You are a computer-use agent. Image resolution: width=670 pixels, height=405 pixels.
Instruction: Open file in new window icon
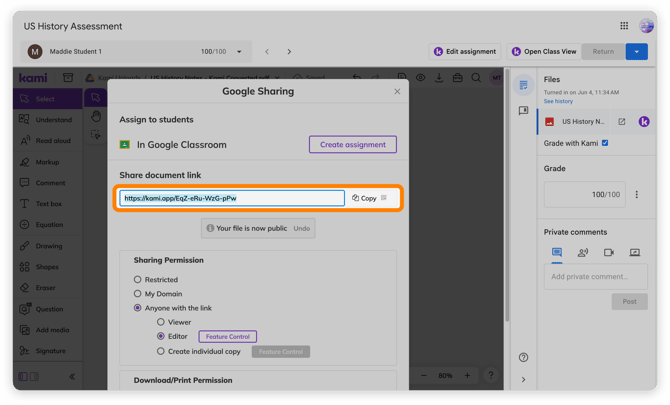pos(622,122)
